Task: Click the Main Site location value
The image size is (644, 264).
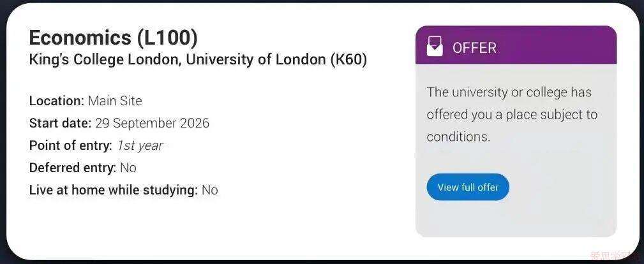Action: click(x=115, y=101)
